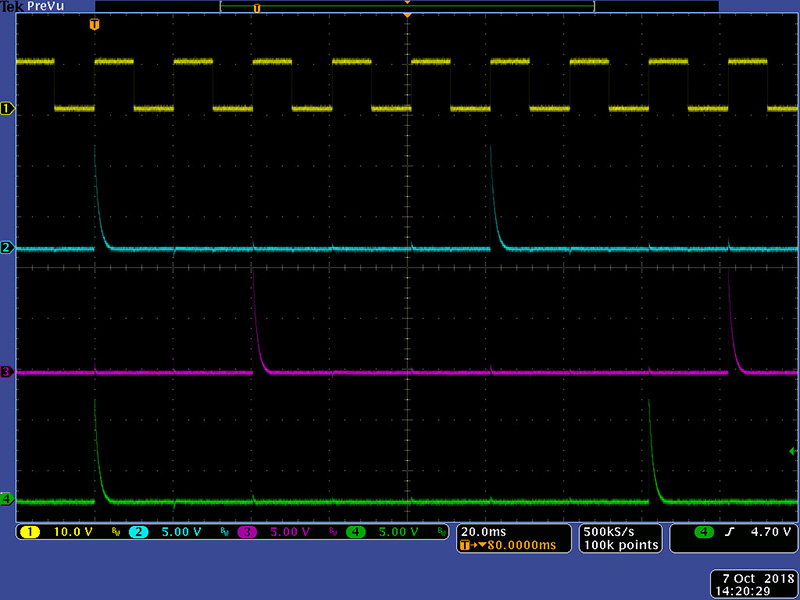Click the bandwidth icon after green 5.00 V
Viewport: 800px width, 600px height.
pyautogui.click(x=442, y=533)
